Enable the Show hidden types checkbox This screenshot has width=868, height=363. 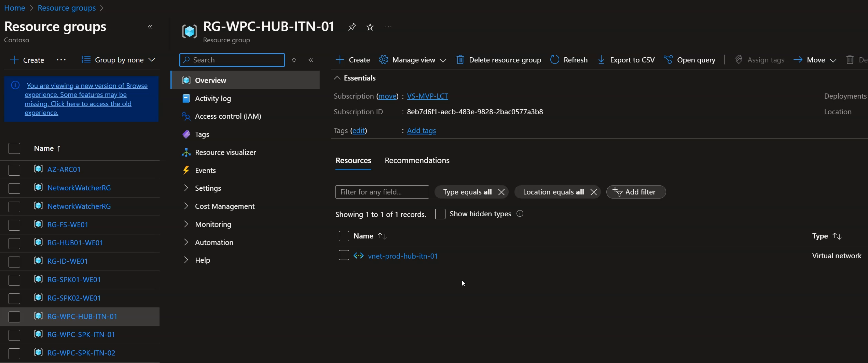click(440, 214)
